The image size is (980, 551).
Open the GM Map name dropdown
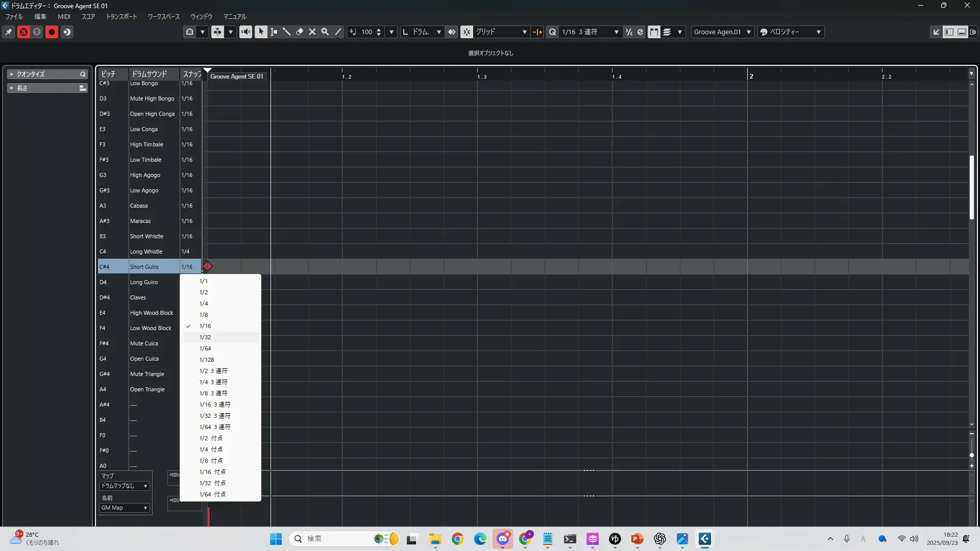coord(124,508)
